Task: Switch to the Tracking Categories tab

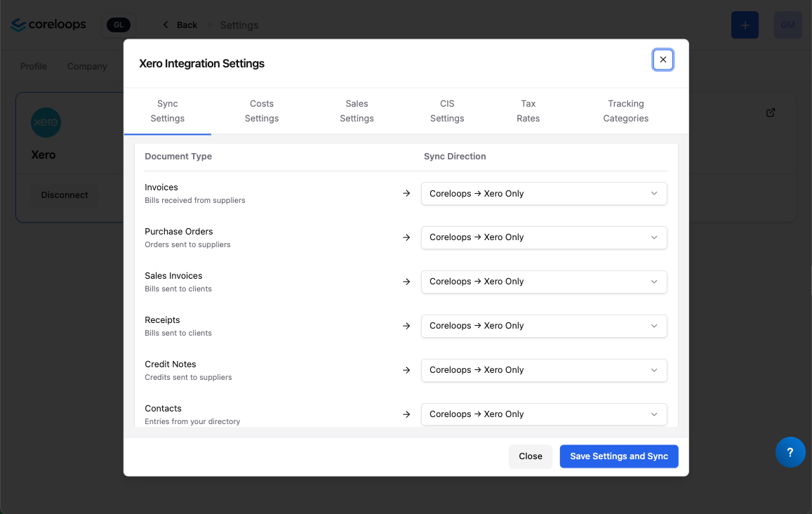Action: click(625, 111)
